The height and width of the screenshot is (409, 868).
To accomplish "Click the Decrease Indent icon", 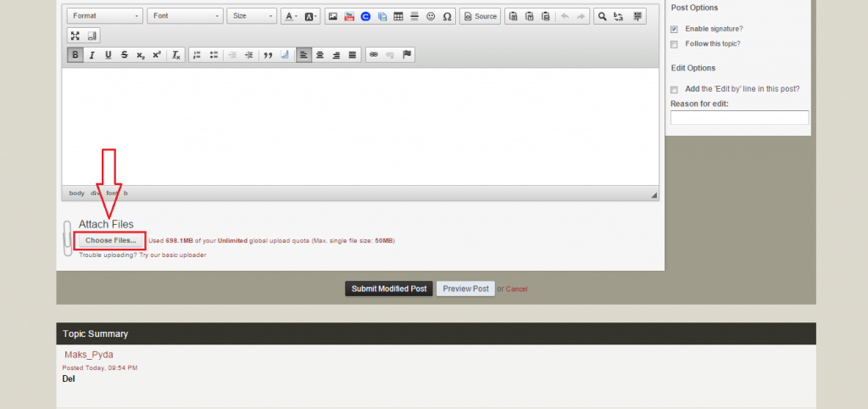I will pos(232,54).
